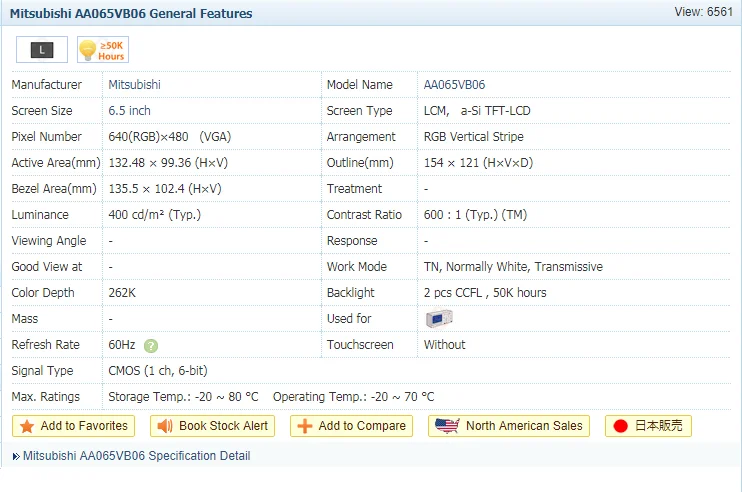Click the Arrangement label

pyautogui.click(x=361, y=137)
